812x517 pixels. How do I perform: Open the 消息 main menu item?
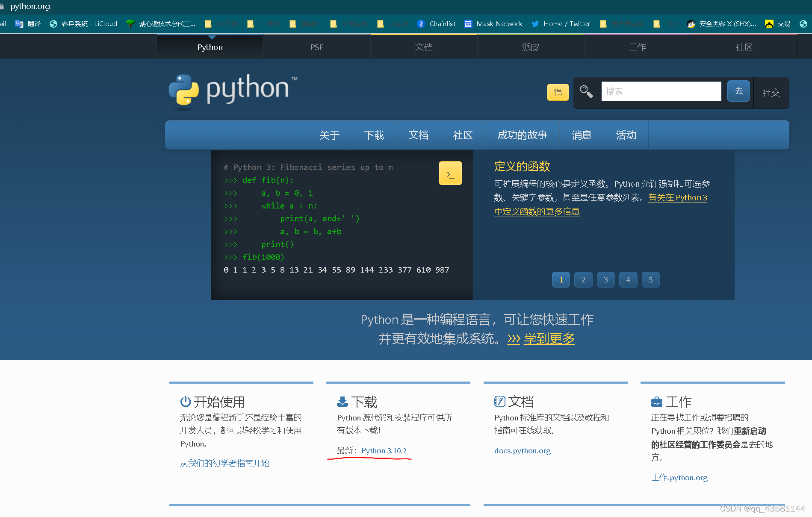pos(582,135)
